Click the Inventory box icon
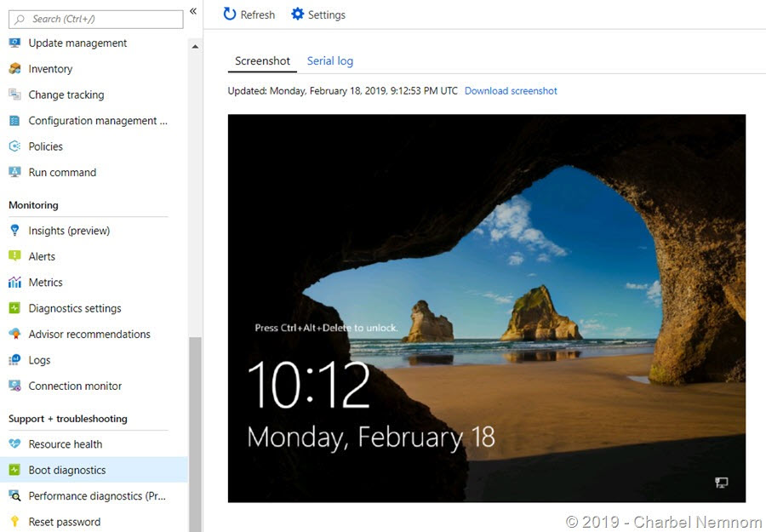The image size is (766, 532). pyautogui.click(x=14, y=69)
